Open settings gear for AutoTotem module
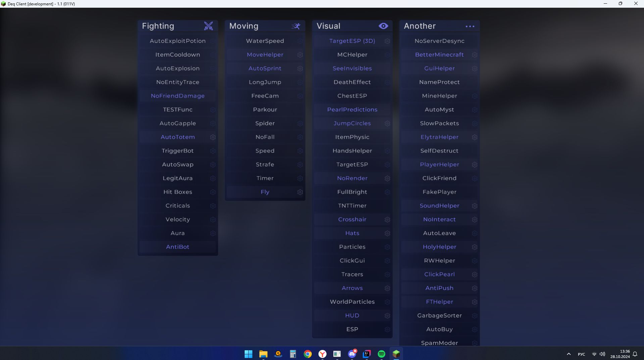This screenshot has width=644, height=360. pyautogui.click(x=213, y=137)
